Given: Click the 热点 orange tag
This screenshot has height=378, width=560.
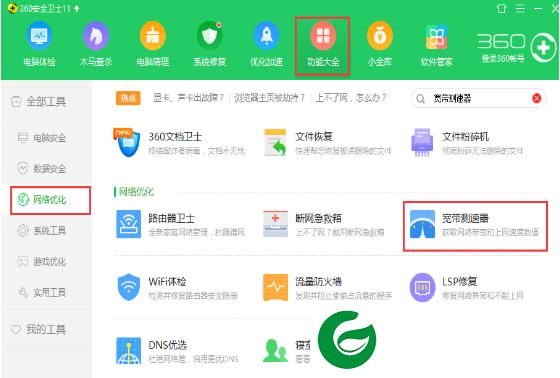Looking at the screenshot, I should [128, 98].
